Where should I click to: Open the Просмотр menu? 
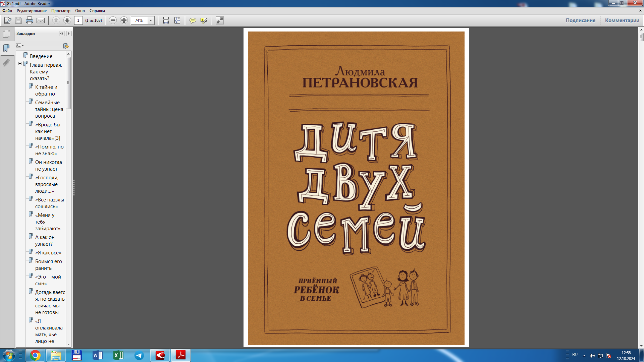click(x=61, y=11)
